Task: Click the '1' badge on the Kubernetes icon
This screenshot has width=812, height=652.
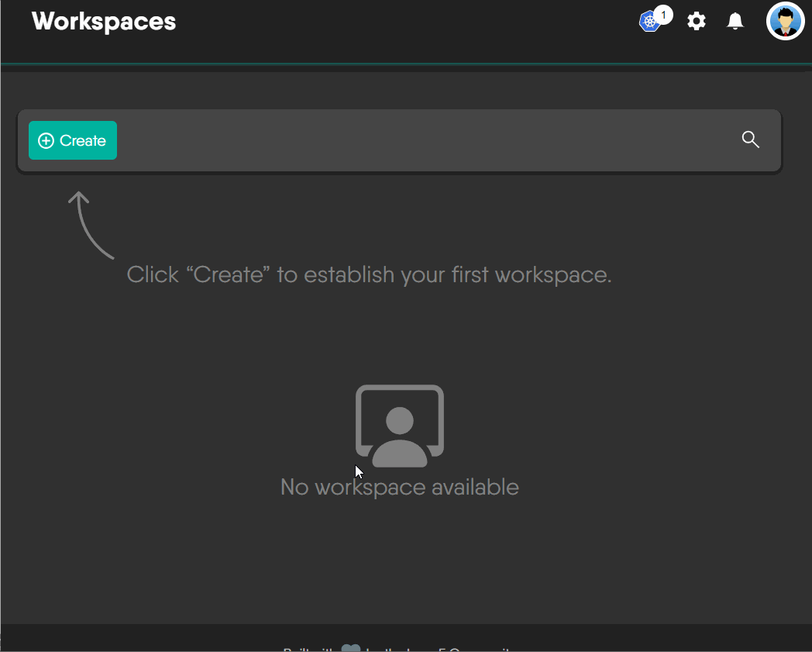Action: 663,14
